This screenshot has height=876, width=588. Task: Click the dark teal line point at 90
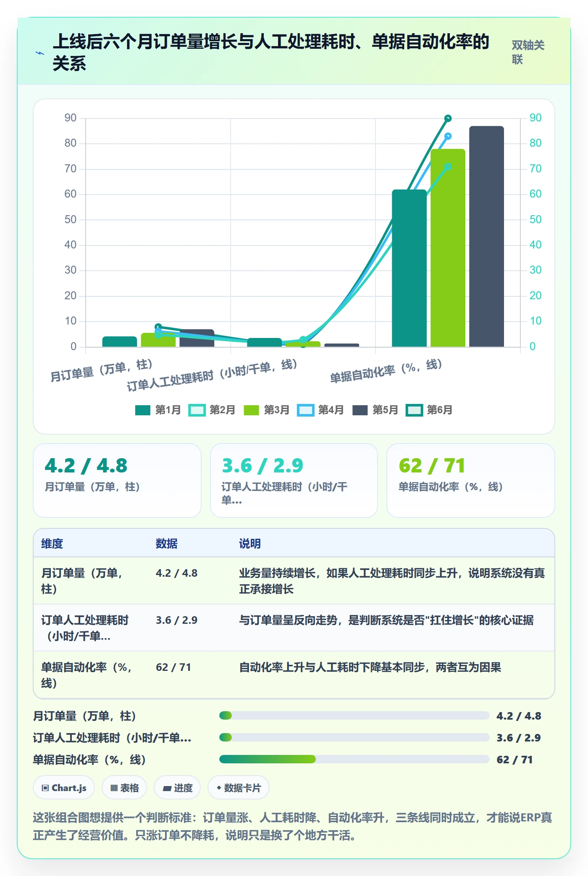click(x=448, y=118)
